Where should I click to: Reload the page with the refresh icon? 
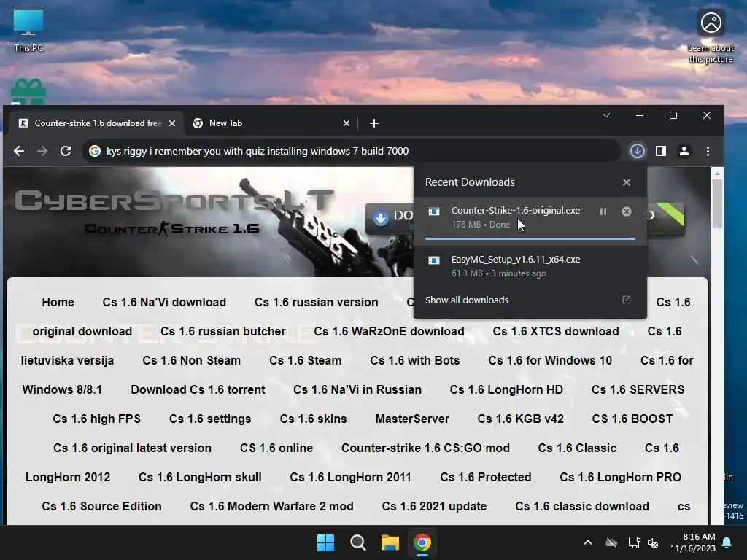66,151
